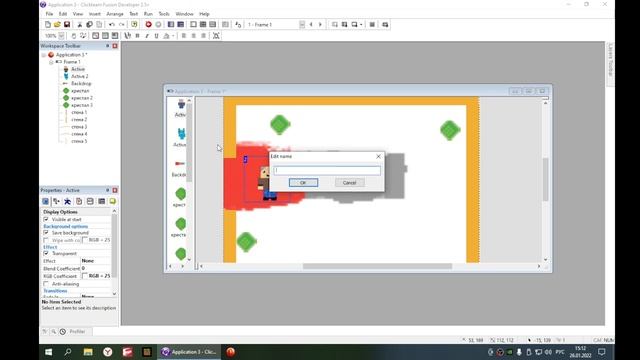The height and width of the screenshot is (360, 640).
Task: Click the Profiler tab at the bottom
Action: (x=77, y=331)
